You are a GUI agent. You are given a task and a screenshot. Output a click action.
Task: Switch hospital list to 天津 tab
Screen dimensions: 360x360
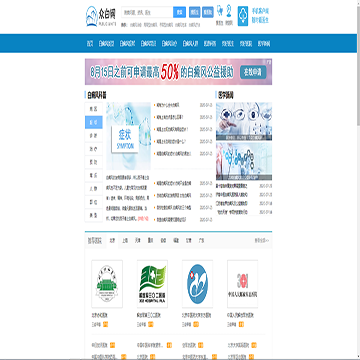[x=137, y=240]
